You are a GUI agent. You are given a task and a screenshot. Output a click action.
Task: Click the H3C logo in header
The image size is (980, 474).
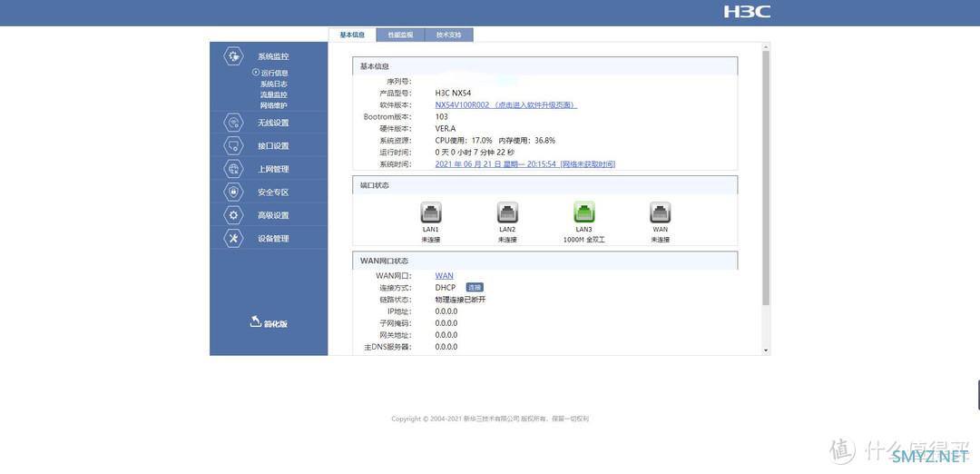(747, 12)
